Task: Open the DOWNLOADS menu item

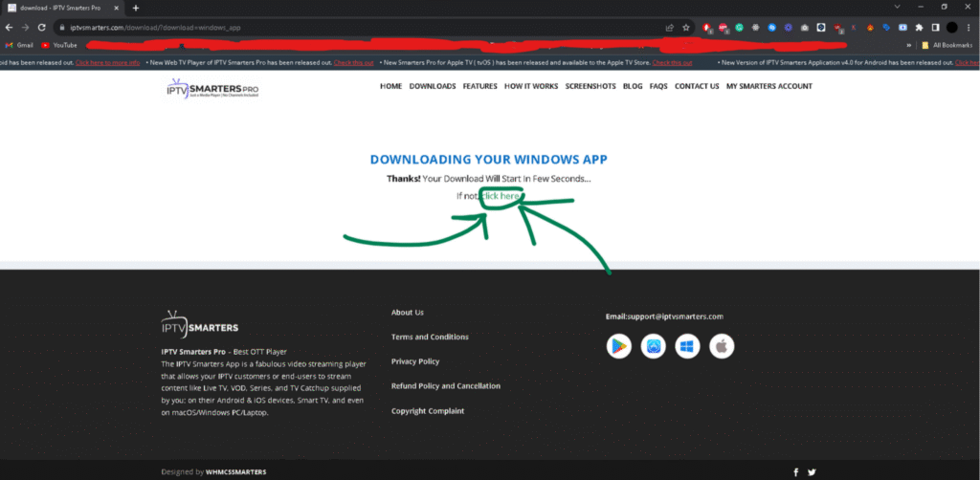Action: (432, 86)
